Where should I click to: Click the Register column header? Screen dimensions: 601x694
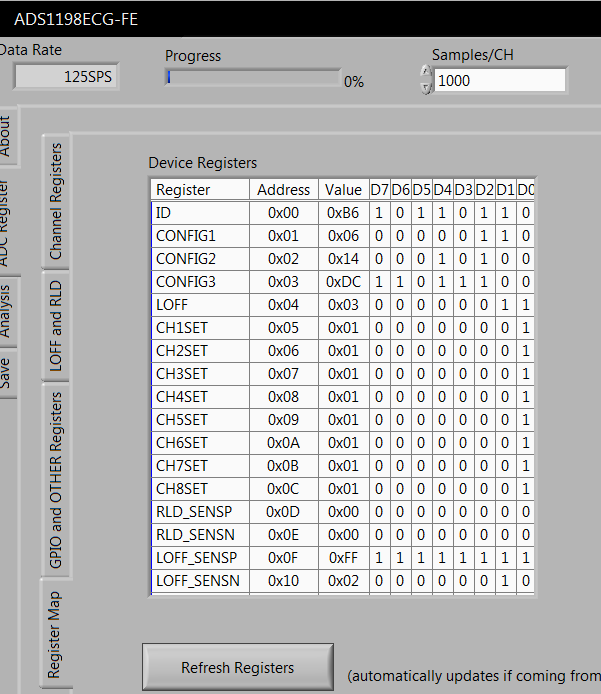200,190
